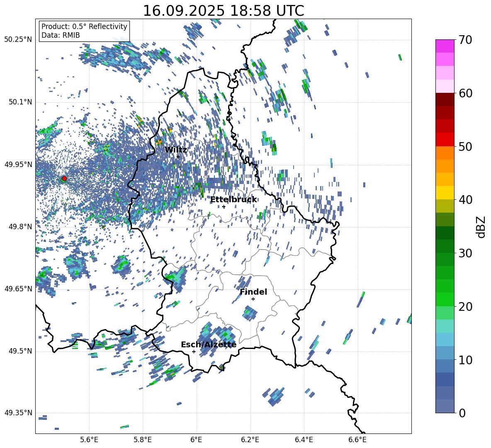Click the 6.6°E longitude tick label
The width and height of the screenshot is (491, 448).
pos(357,440)
